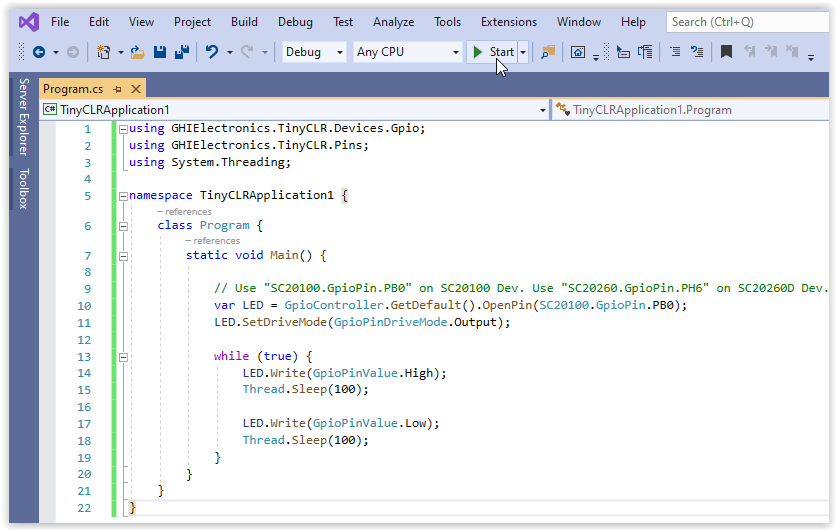837x531 pixels.
Task: Clear all bookmarks icon
Action: click(x=792, y=52)
